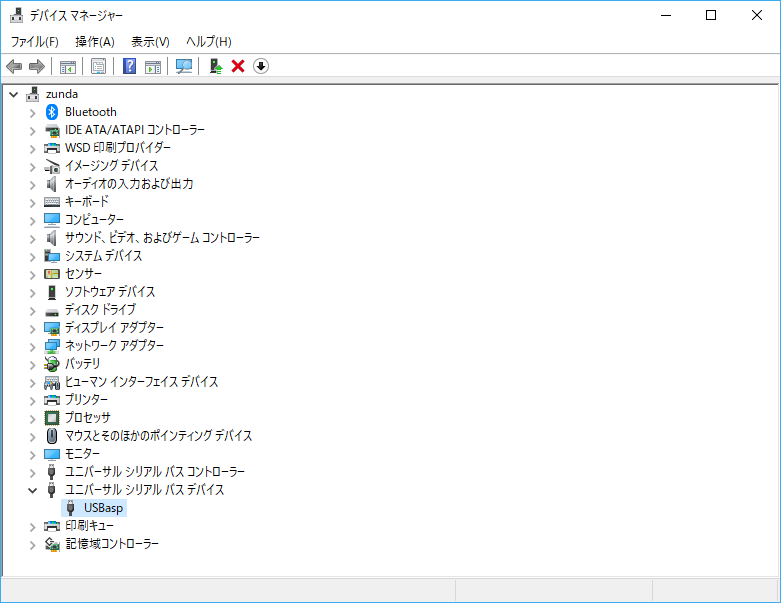Expand the ディスプレイ アダプター category

[x=33, y=329]
